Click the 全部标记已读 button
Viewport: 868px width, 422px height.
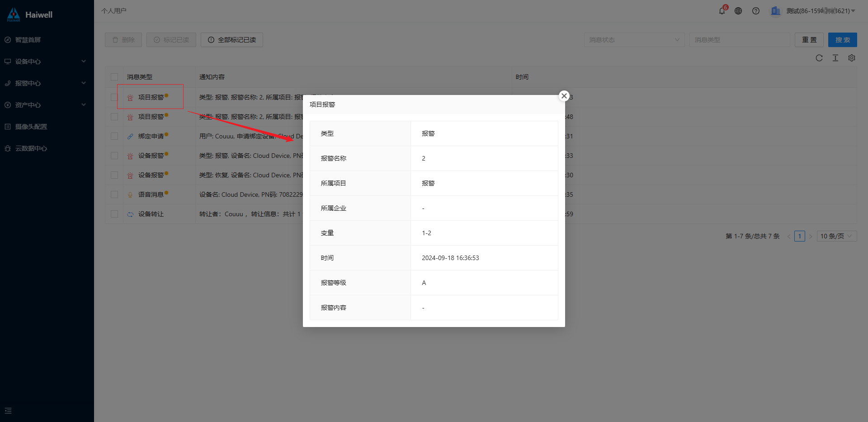click(232, 40)
